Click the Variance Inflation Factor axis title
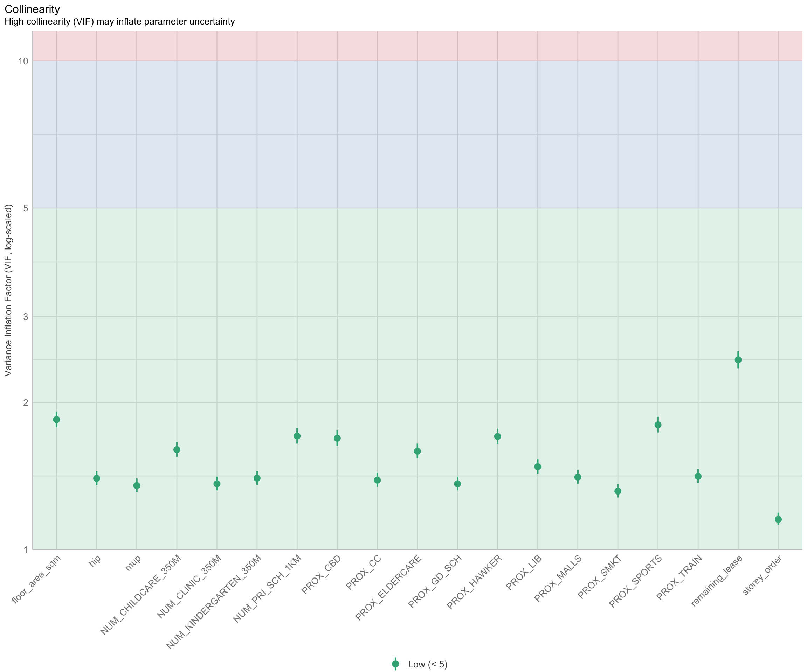807x672 pixels. (x=8, y=290)
